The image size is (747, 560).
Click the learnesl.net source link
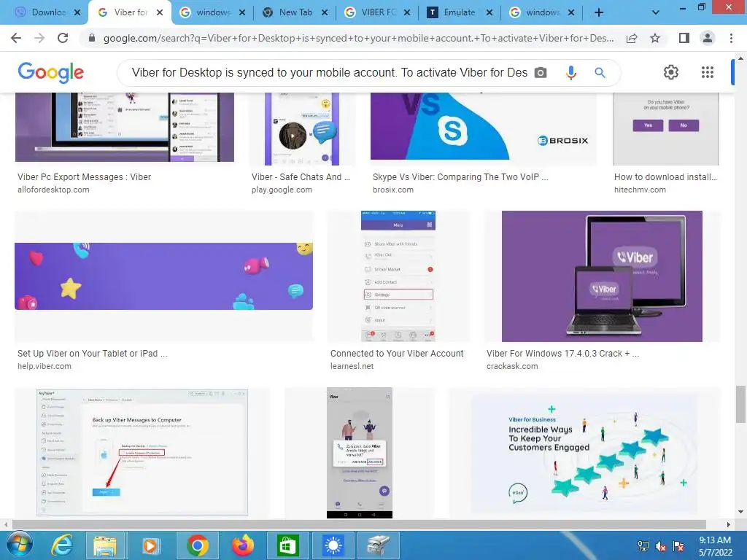click(352, 366)
